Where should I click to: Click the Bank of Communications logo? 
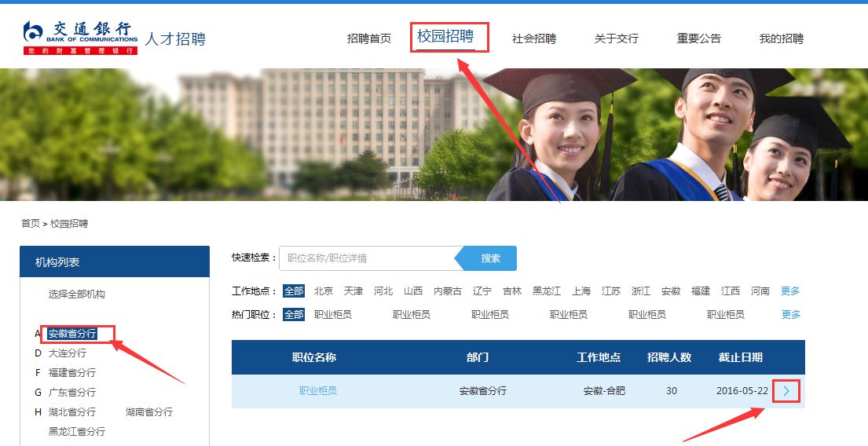coord(80,38)
